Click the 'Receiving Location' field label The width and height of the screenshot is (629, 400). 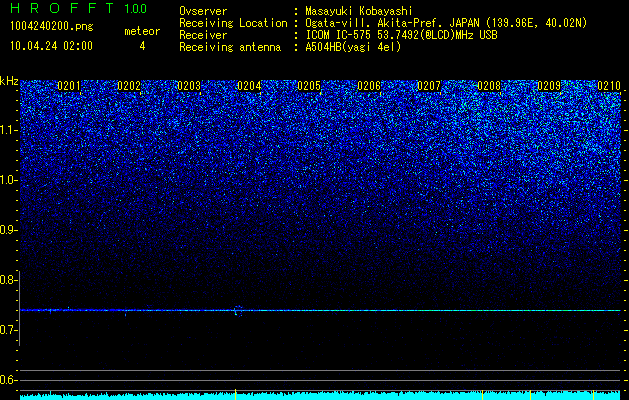[x=233, y=23]
